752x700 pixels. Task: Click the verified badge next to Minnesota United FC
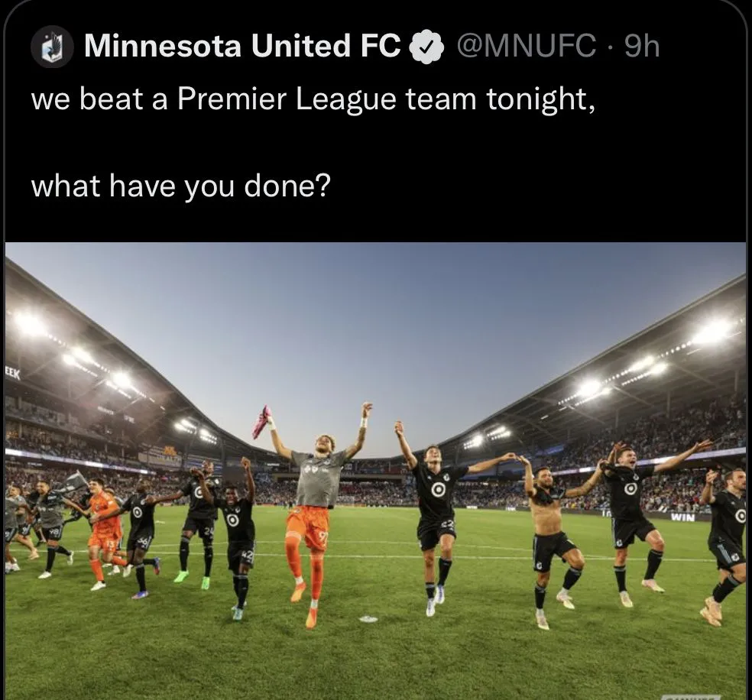click(426, 47)
